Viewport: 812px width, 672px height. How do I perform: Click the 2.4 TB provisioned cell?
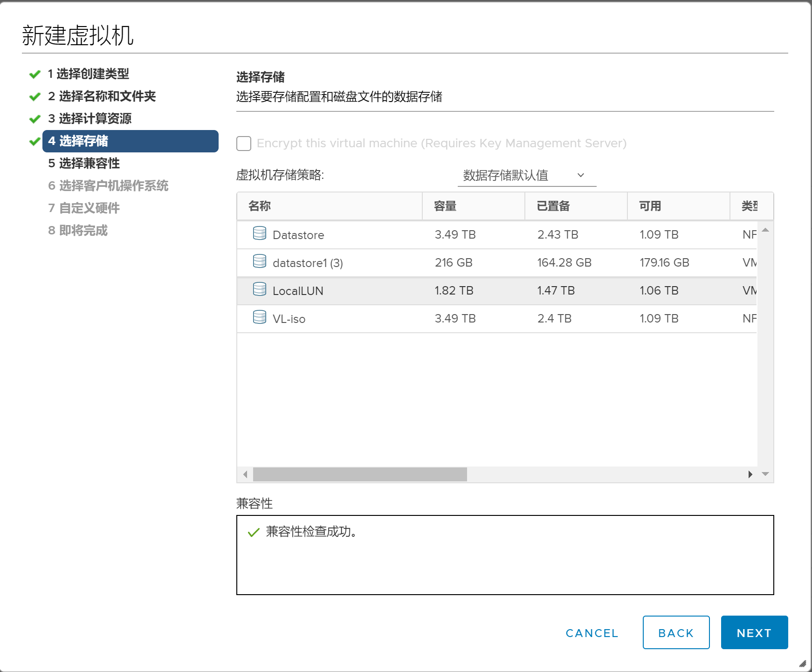555,318
